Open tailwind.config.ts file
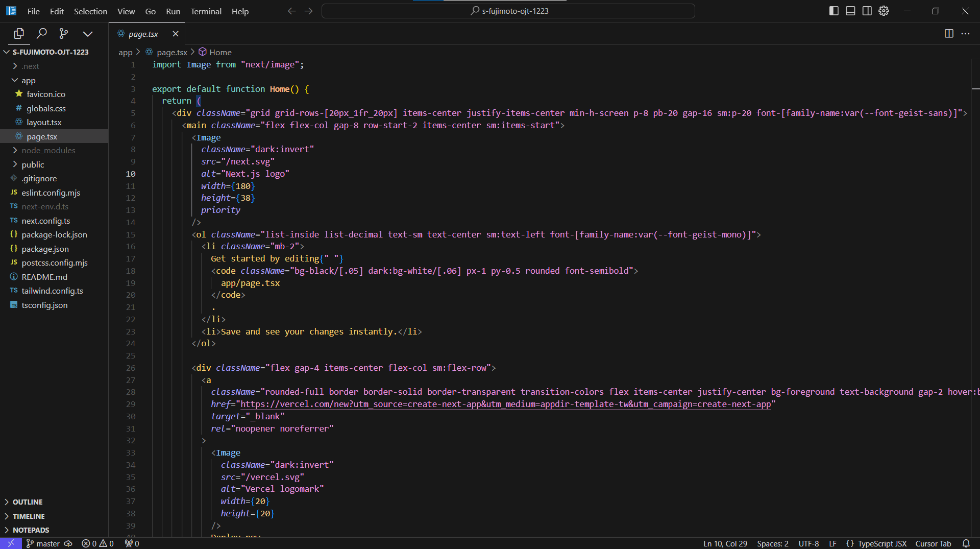The image size is (980, 549). point(54,291)
